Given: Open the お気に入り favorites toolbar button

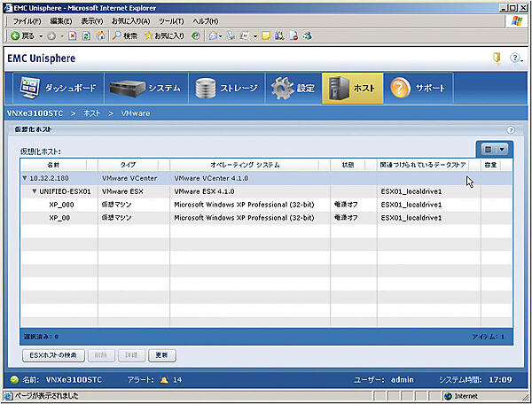Looking at the screenshot, I should 161,36.
